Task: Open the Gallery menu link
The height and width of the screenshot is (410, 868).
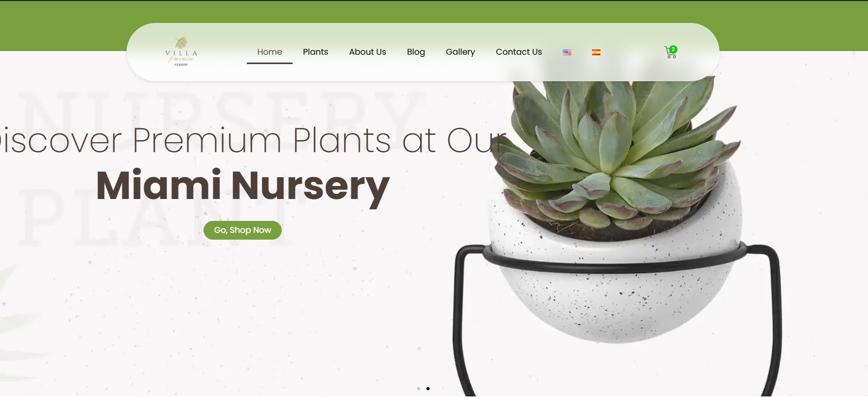Action: pyautogui.click(x=460, y=52)
